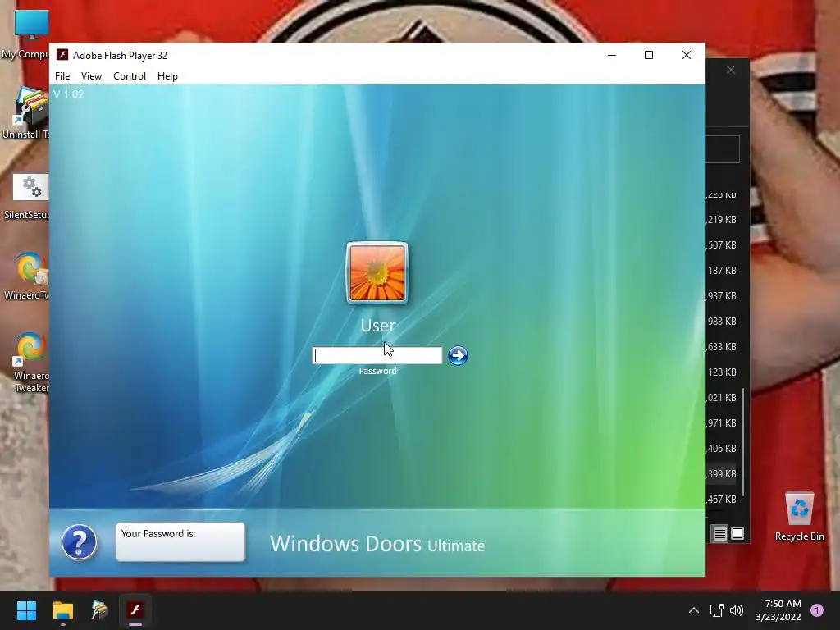Screen dimensions: 840x630
Task: Click the blue arrow login button
Action: [x=458, y=355]
